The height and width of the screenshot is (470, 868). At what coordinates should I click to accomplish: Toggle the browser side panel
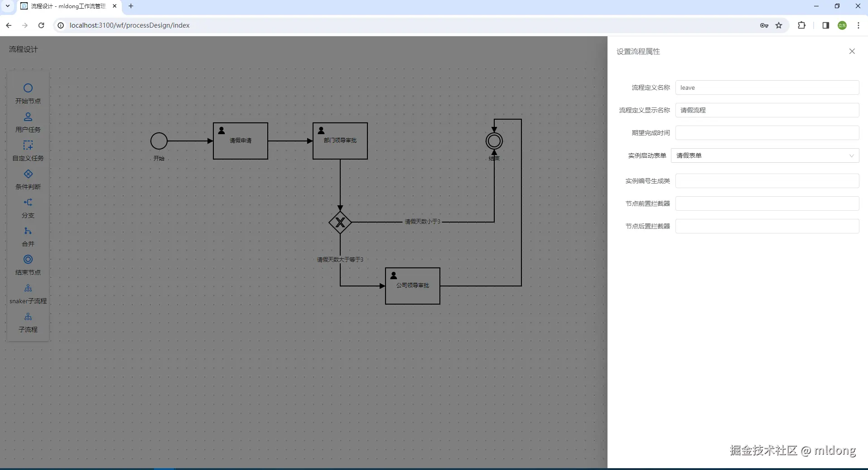pos(825,25)
